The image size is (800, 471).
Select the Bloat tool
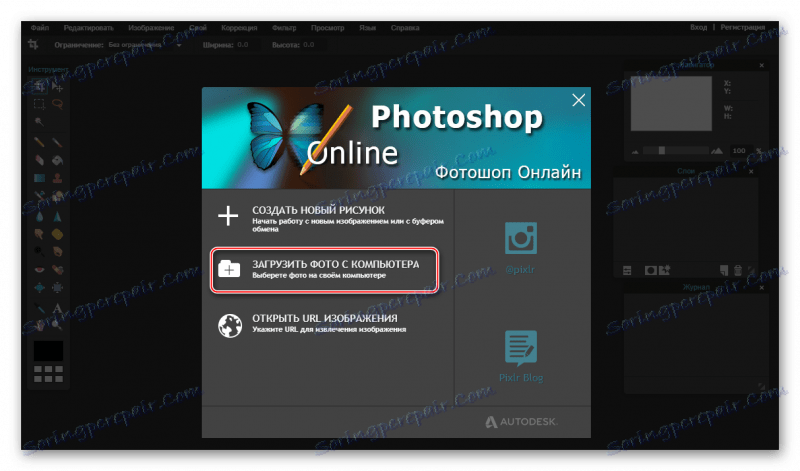coord(39,287)
